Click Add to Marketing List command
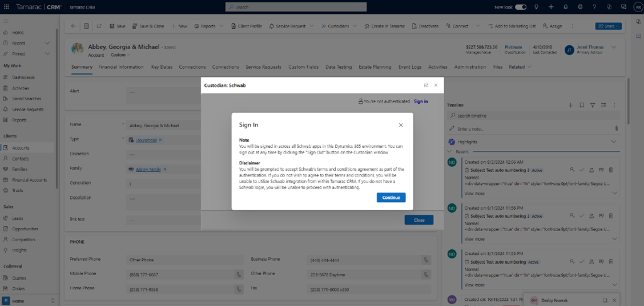The width and height of the screenshot is (644, 306). pos(512,26)
